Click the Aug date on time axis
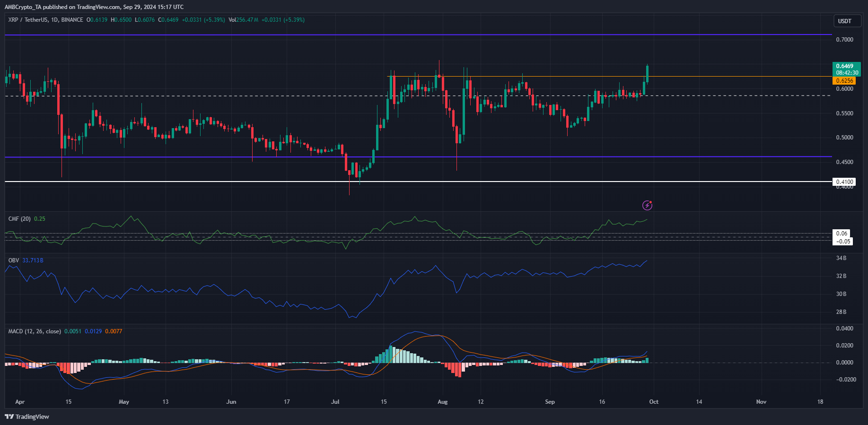The width and height of the screenshot is (868, 425). pyautogui.click(x=443, y=402)
